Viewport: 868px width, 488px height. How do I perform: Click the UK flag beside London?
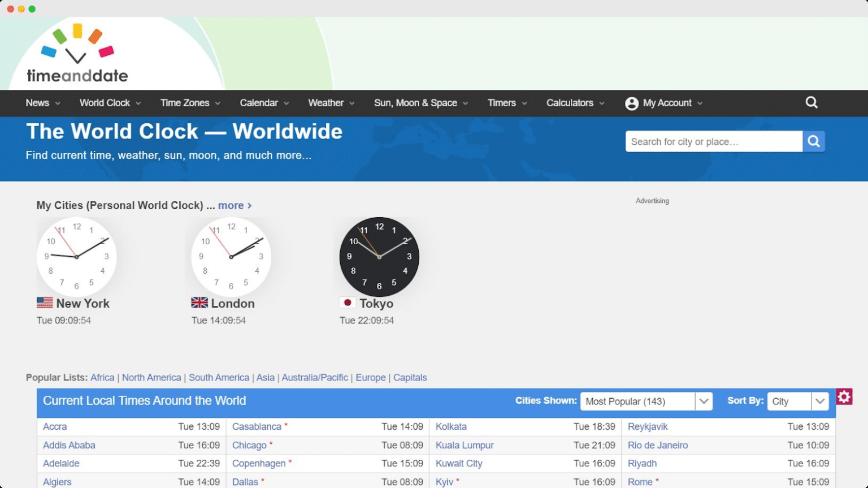199,303
